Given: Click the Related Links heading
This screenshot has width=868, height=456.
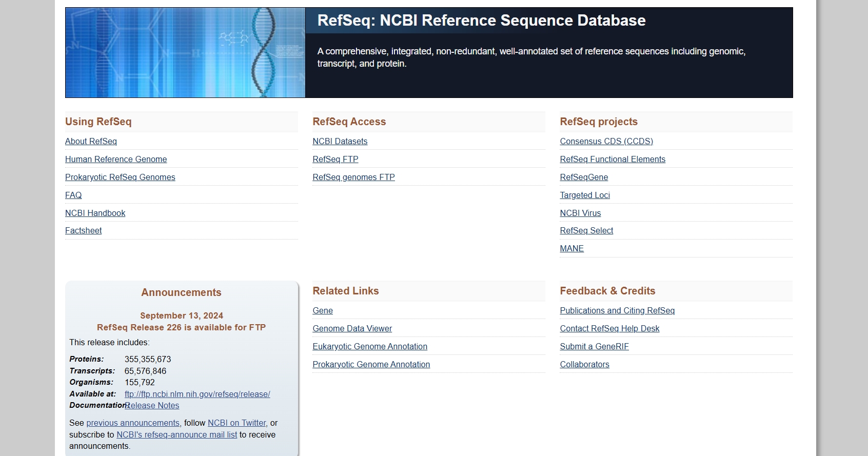Looking at the screenshot, I should tap(346, 291).
